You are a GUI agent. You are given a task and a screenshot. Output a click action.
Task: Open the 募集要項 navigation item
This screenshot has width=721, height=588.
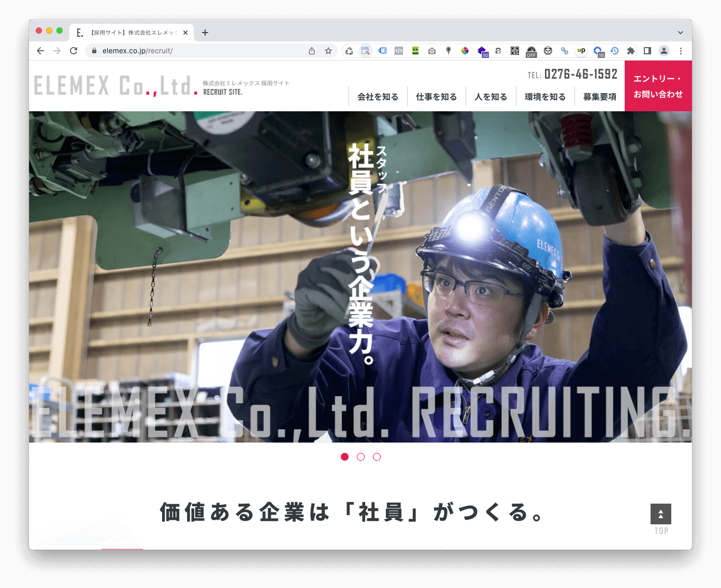pyautogui.click(x=600, y=97)
